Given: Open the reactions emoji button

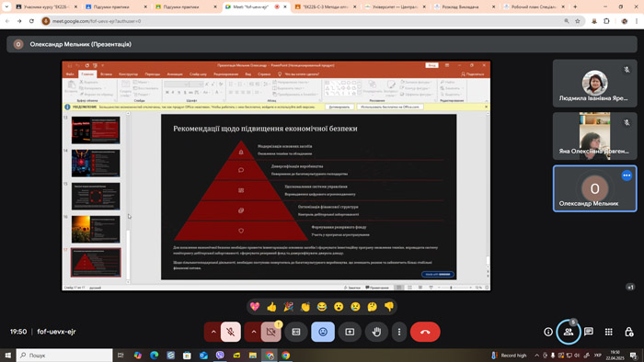Looking at the screenshot, I should 323,332.
